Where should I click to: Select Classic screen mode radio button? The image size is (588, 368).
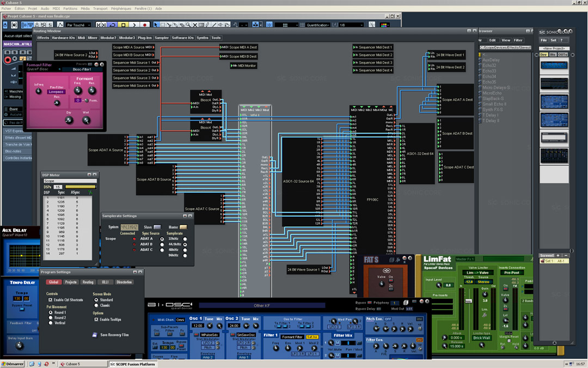(96, 306)
